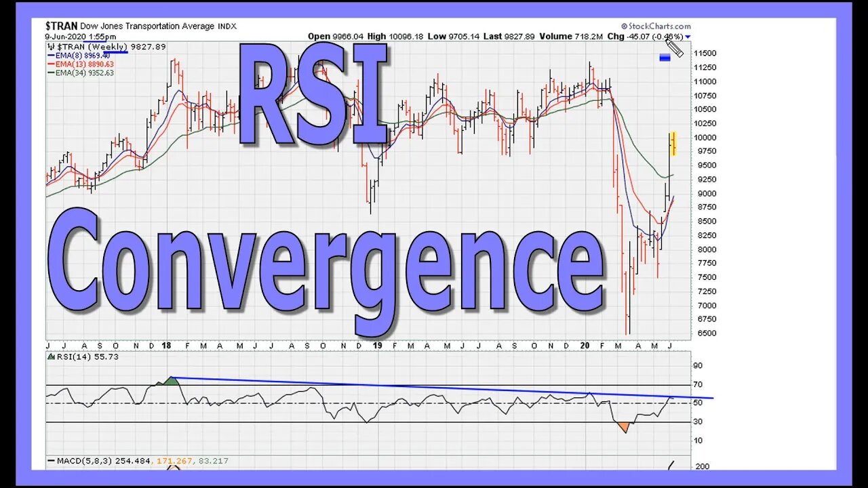Click the RSI 90 level axis label
The width and height of the screenshot is (868, 488).
[x=698, y=366]
